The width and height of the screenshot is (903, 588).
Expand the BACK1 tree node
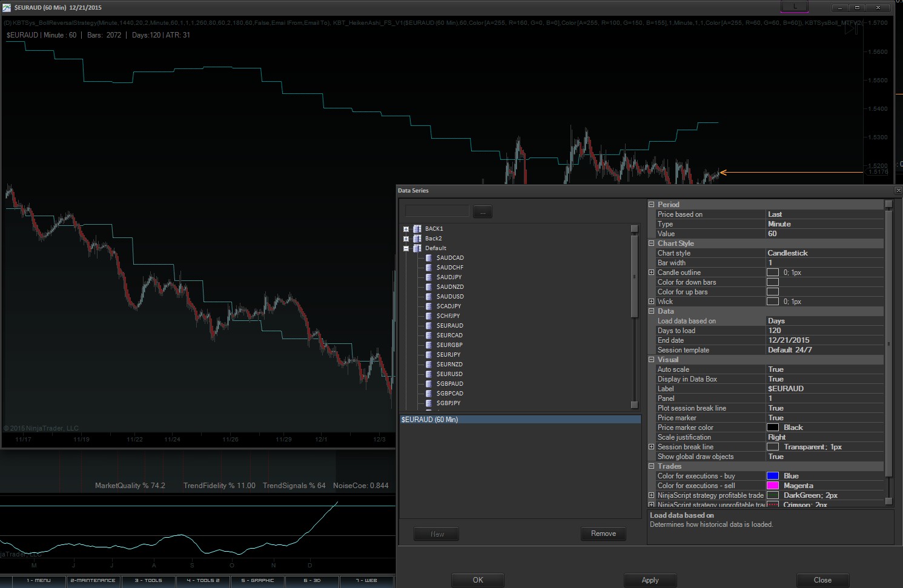(406, 229)
